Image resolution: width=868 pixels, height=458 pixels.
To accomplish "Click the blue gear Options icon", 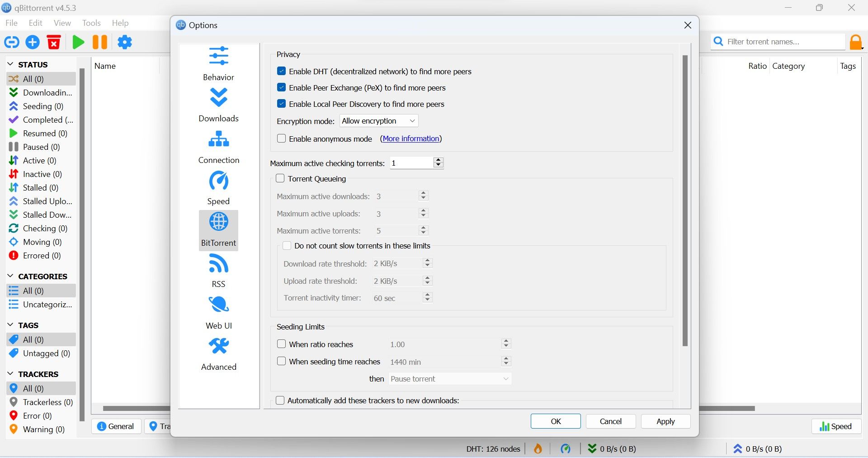I will pyautogui.click(x=125, y=42).
